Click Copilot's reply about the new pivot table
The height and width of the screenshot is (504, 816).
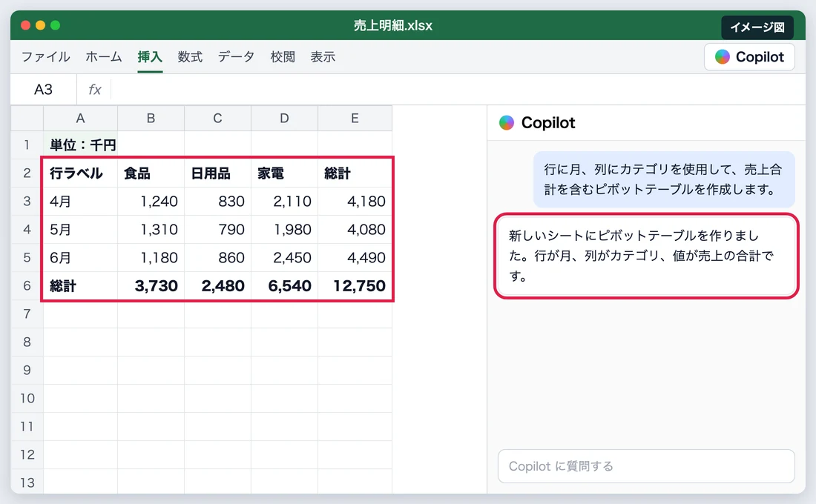point(646,256)
